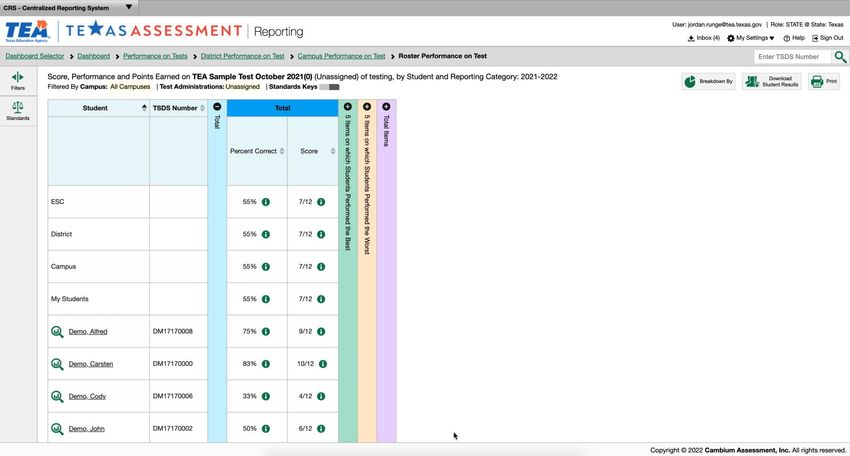Open the Help link
Screen dimensions: 850x456
coord(794,38)
